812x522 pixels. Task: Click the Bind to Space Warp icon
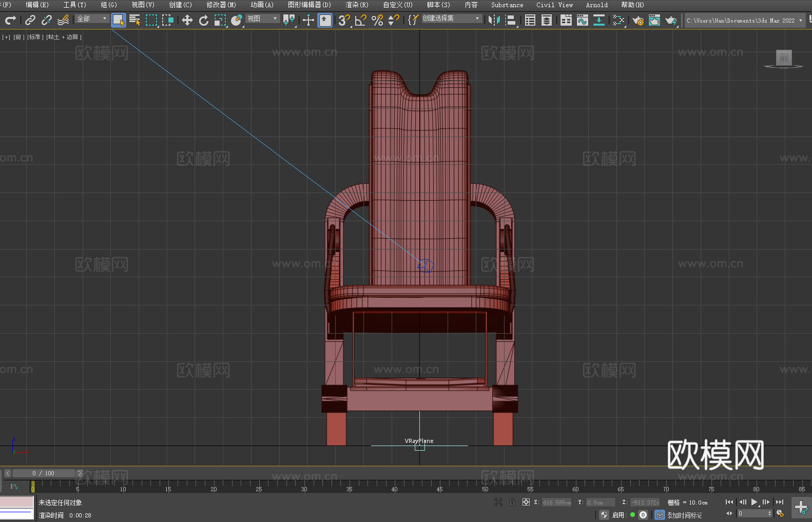click(x=63, y=20)
